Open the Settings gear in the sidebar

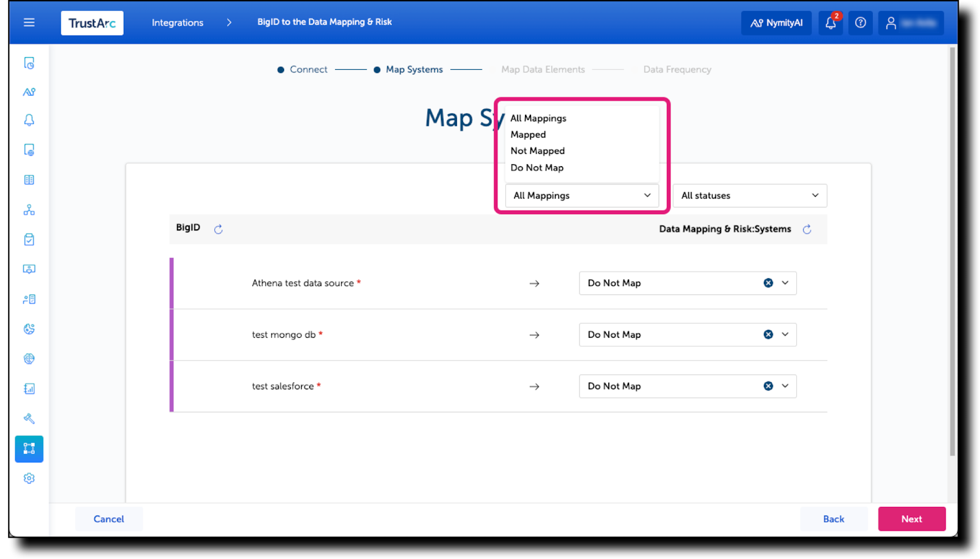tap(29, 478)
